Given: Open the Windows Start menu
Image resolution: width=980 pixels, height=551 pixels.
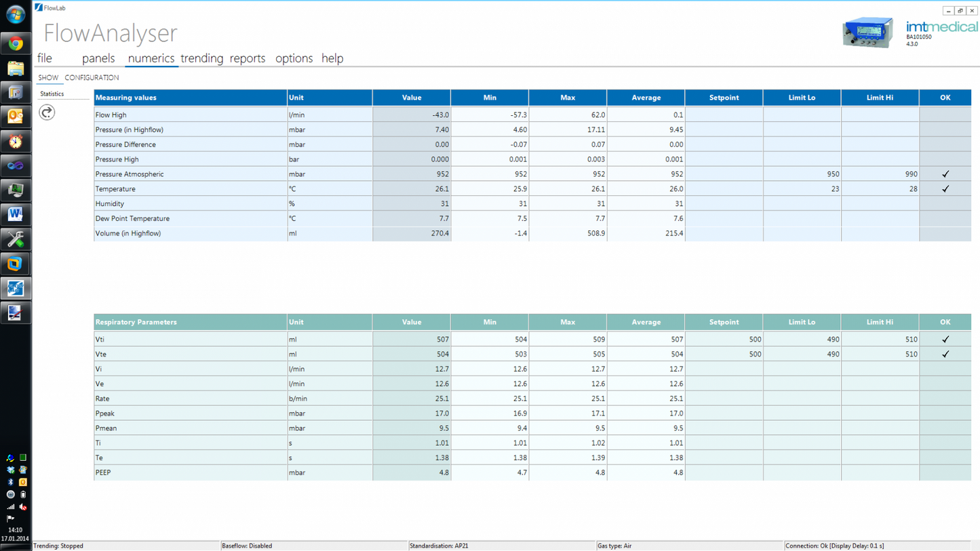Looking at the screenshot, I should 15,14.
